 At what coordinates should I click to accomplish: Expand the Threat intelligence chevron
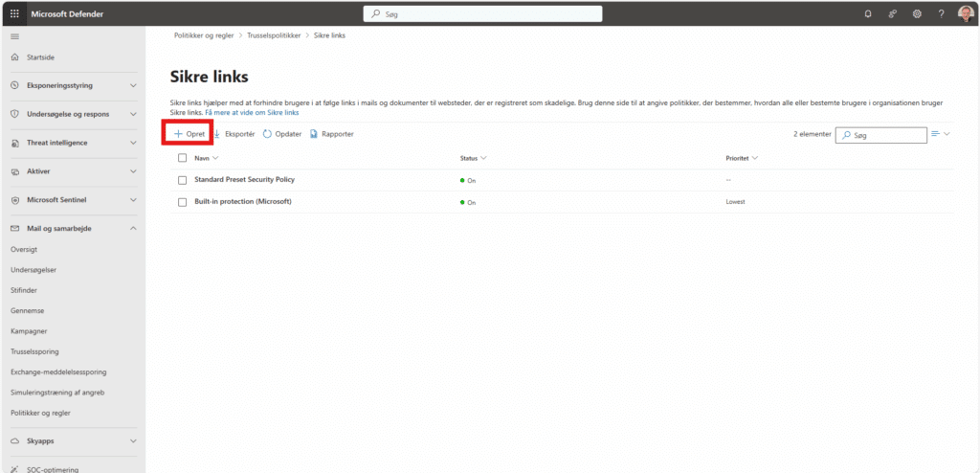click(133, 143)
